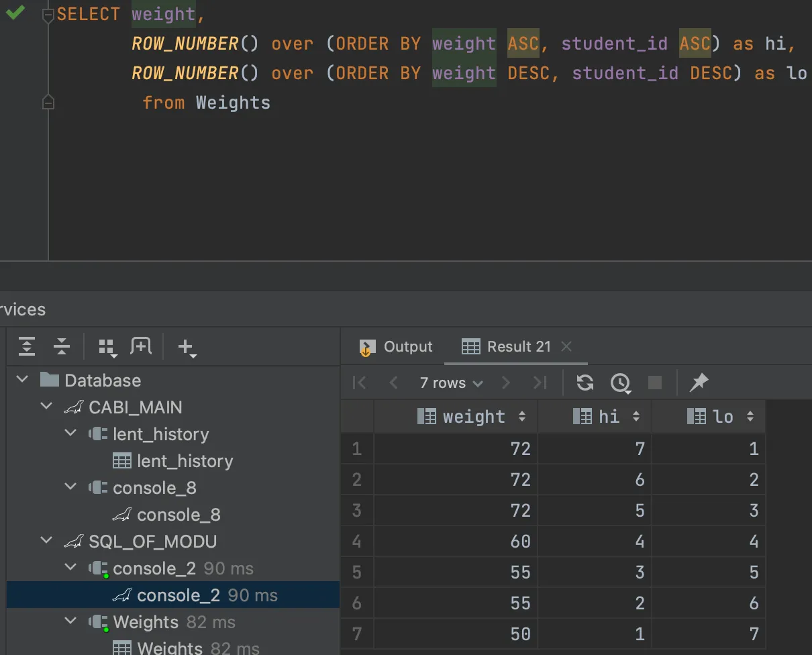Go to last page of results

click(x=540, y=383)
